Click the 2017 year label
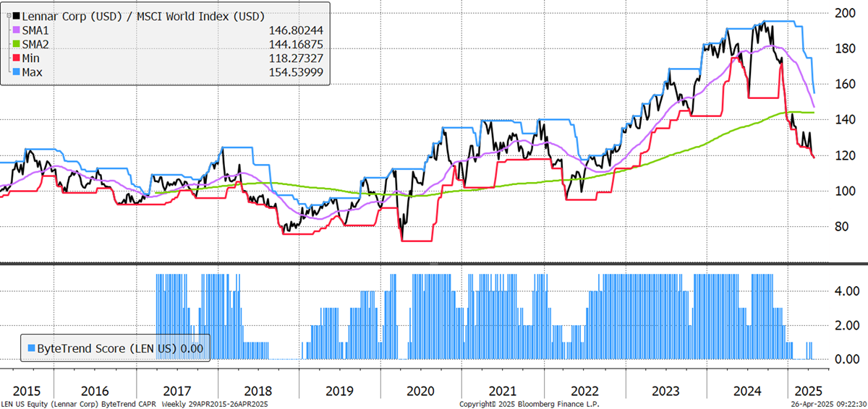Screen dimensions: 868x409 coord(177,391)
